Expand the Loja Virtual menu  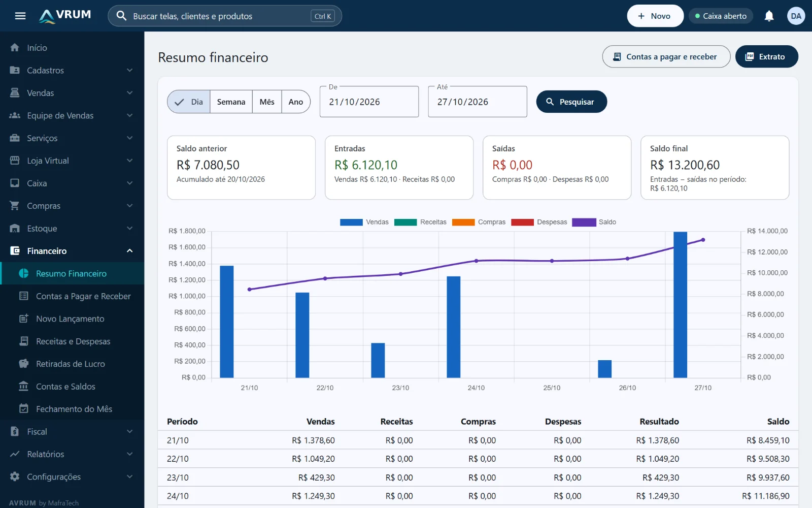click(72, 161)
